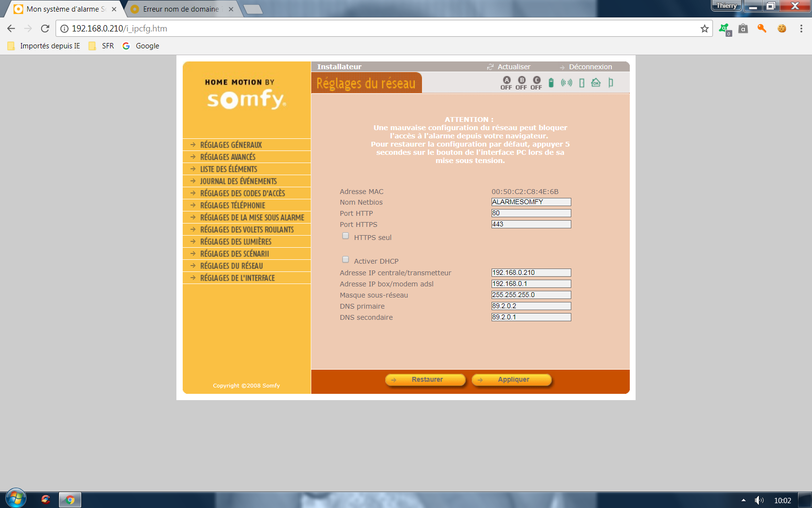Click the zone A OFF status icon
The image size is (812, 508).
(506, 83)
